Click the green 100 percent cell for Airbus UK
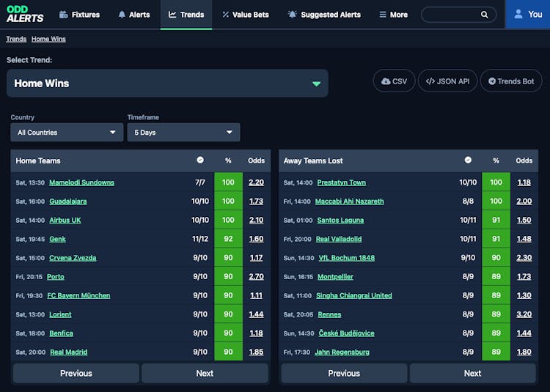550x392 pixels. click(228, 220)
